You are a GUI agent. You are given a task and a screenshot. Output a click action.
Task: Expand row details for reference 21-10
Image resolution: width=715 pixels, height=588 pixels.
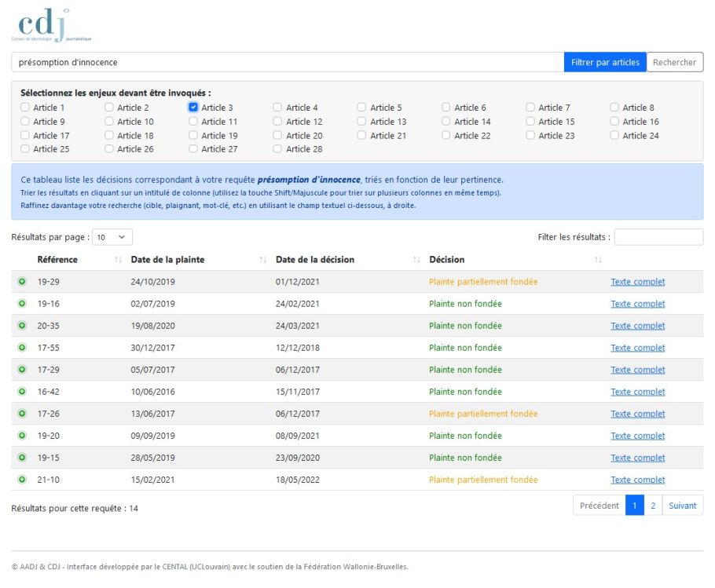coord(22,479)
